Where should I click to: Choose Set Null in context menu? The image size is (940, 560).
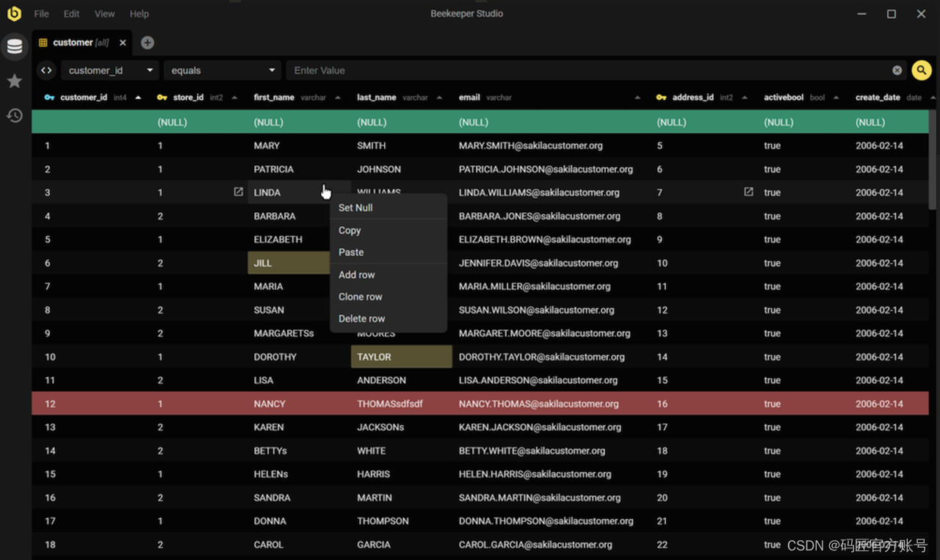388,208
